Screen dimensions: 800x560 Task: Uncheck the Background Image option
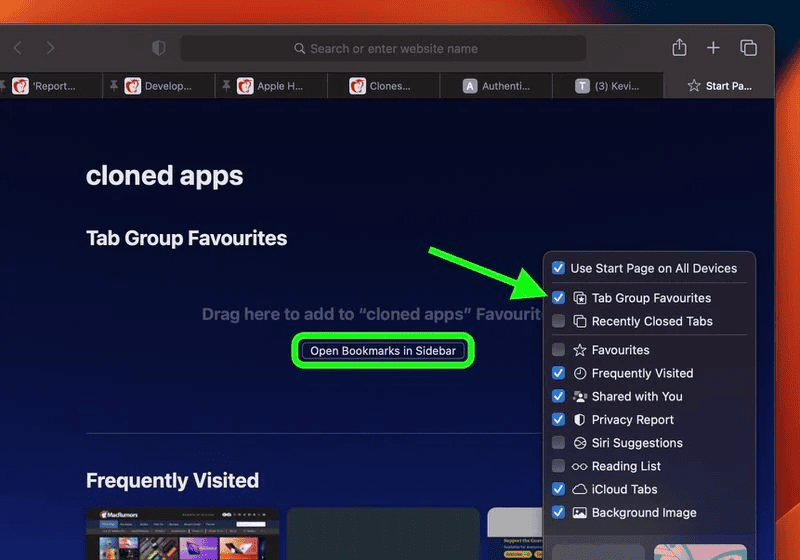[x=559, y=513]
